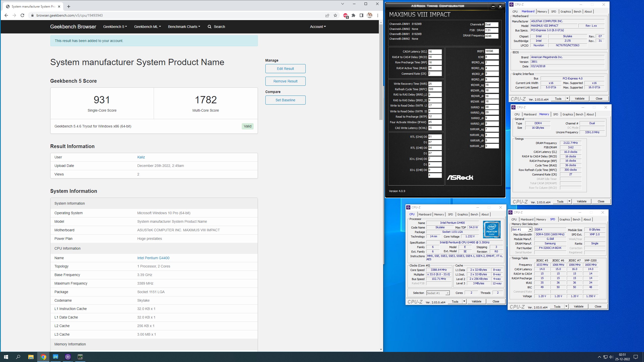This screenshot has width=644, height=362.
Task: Click the Search magnifier in Geekbench navbar
Action: [x=209, y=27]
